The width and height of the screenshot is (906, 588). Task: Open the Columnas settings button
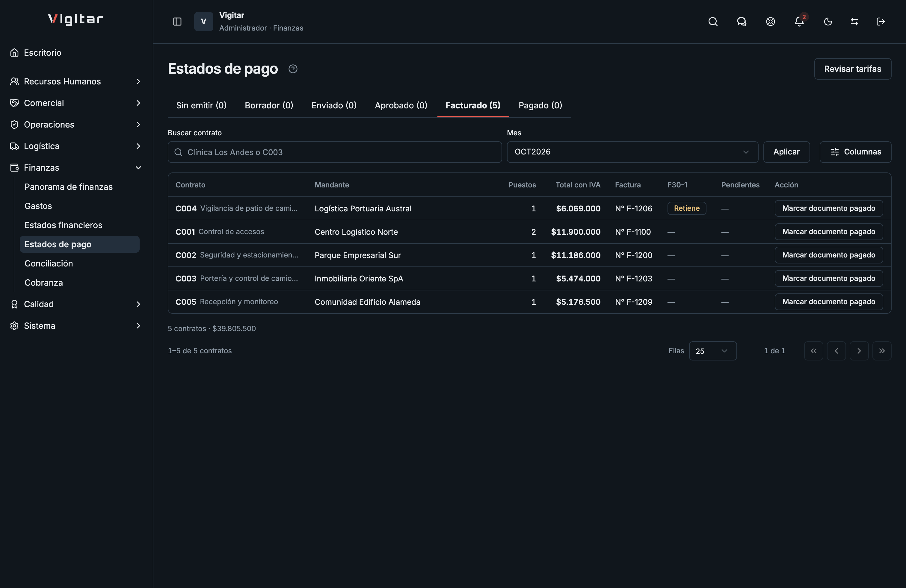(855, 152)
